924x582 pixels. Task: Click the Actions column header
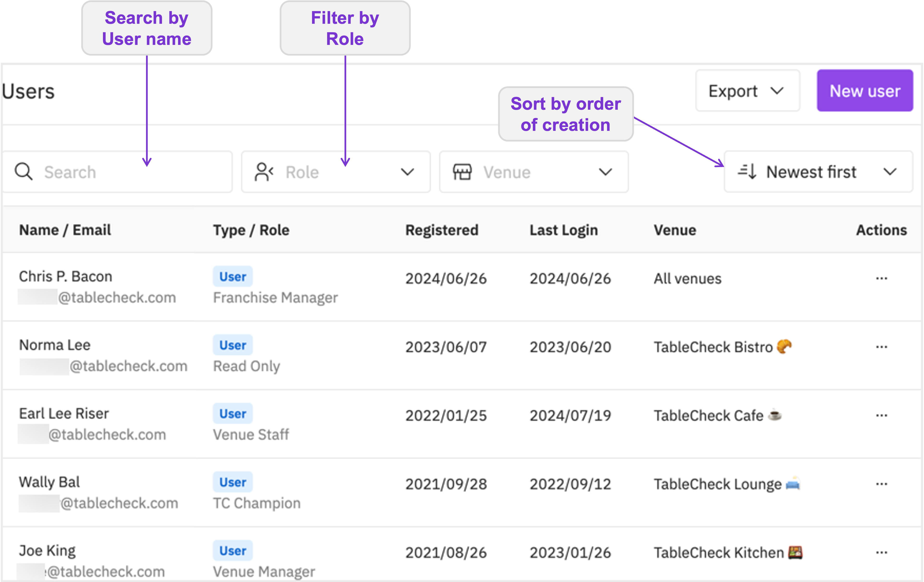[882, 230]
